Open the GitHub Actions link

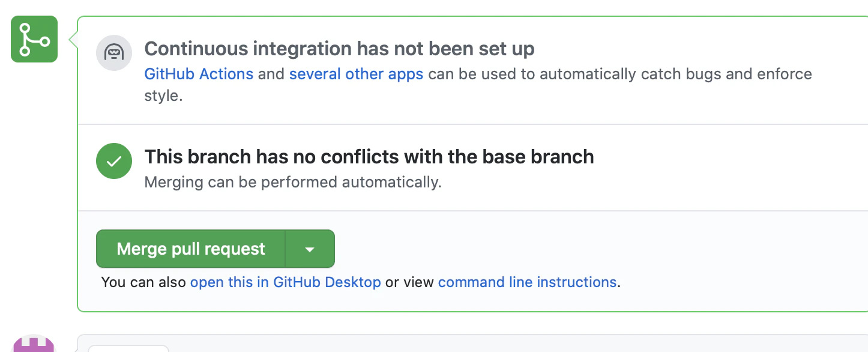tap(199, 74)
